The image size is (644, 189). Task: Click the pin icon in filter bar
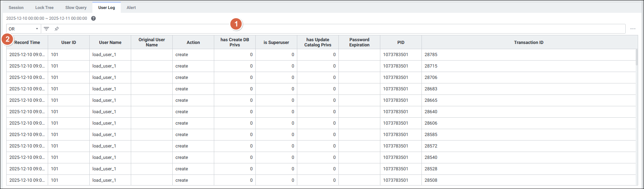[57, 29]
